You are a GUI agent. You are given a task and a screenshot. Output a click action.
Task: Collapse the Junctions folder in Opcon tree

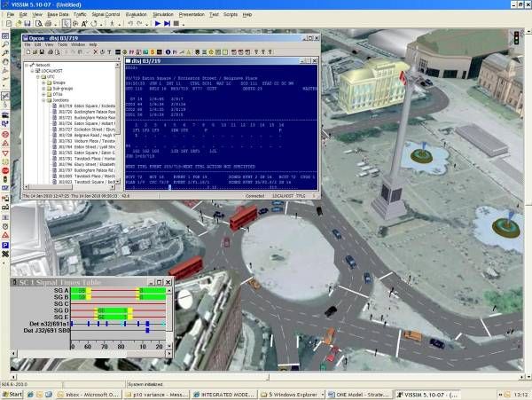coord(43,100)
